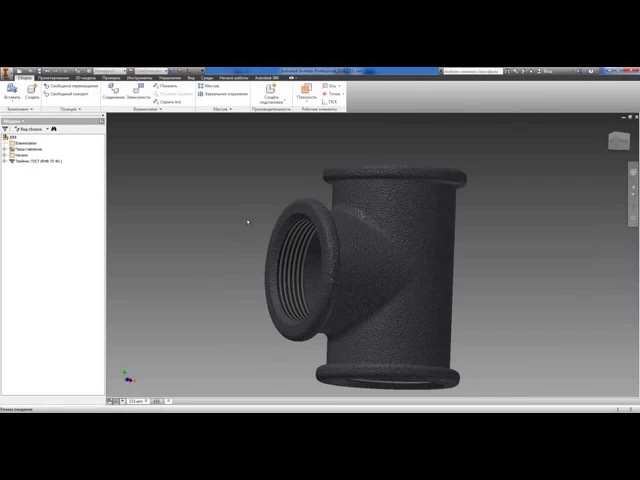The image size is (640, 480).
Task: Click Зеркальное отражение (Mirror) button
Action: pyautogui.click(x=224, y=94)
